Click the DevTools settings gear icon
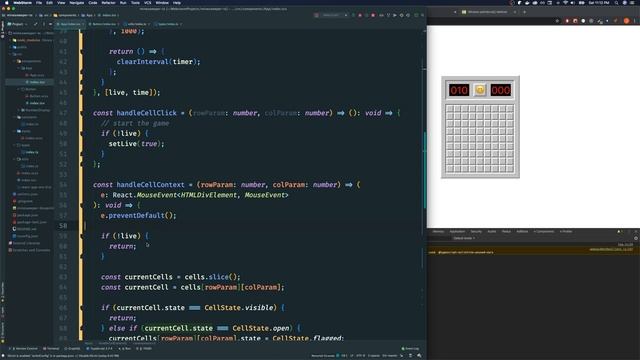The height and width of the screenshot is (360, 640). coord(636,238)
